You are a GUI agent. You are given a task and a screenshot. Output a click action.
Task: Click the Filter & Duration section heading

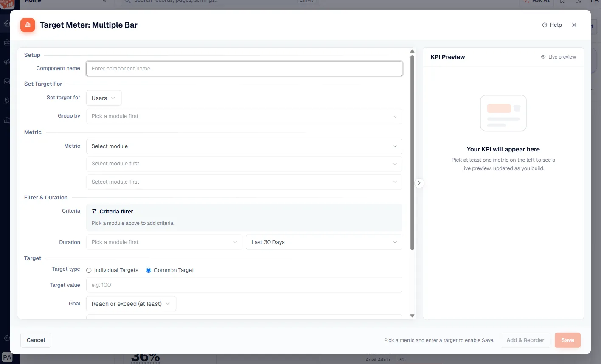[x=46, y=198]
